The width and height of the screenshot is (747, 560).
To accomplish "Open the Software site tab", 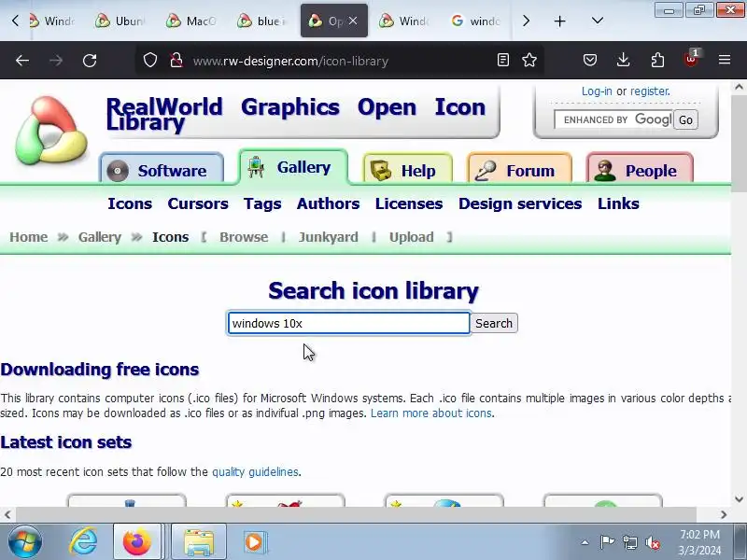I will click(162, 170).
